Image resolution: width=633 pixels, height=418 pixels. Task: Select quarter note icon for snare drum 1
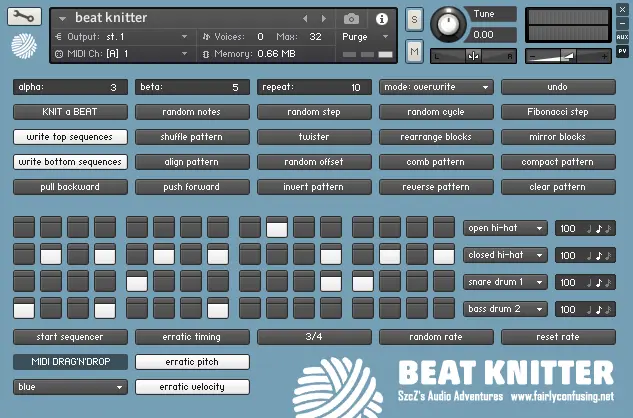(589, 283)
